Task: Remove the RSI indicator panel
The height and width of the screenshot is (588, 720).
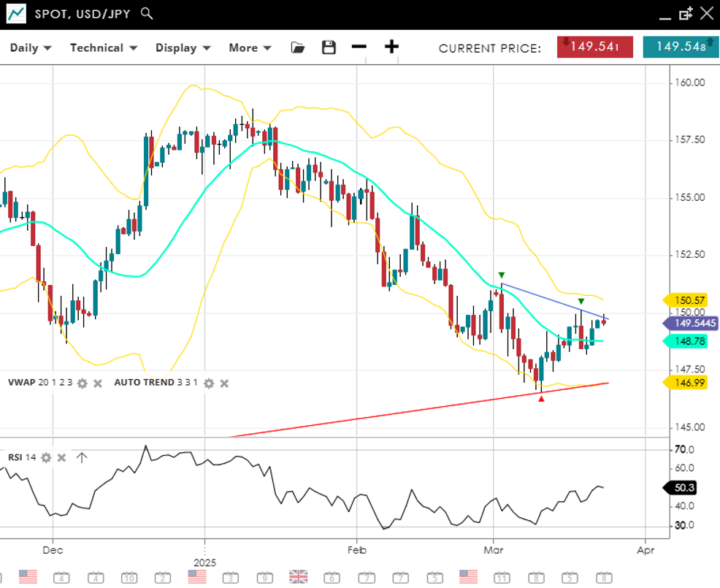Action: click(62, 457)
